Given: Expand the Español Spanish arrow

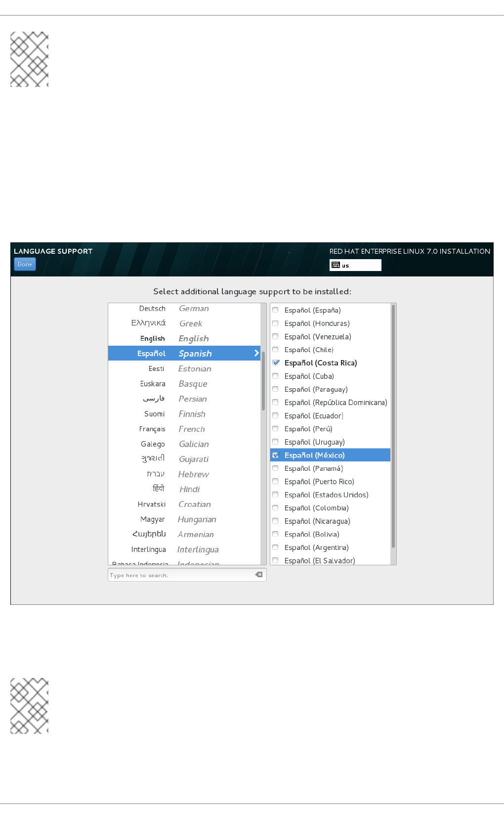Looking at the screenshot, I should pos(256,353).
